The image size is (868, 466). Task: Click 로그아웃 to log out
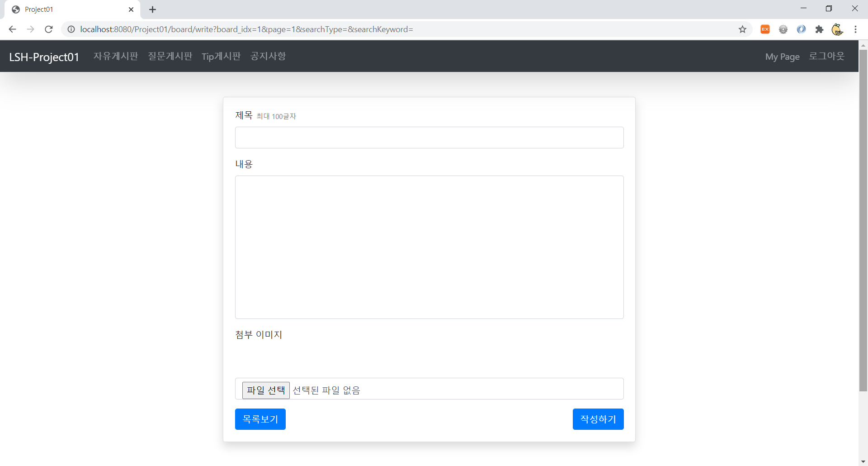(826, 56)
